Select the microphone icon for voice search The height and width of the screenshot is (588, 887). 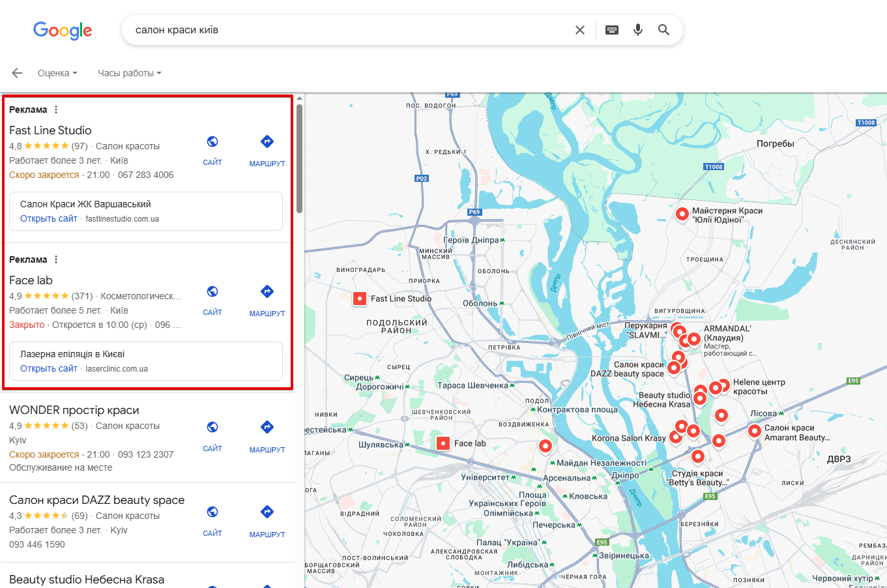[x=637, y=29]
